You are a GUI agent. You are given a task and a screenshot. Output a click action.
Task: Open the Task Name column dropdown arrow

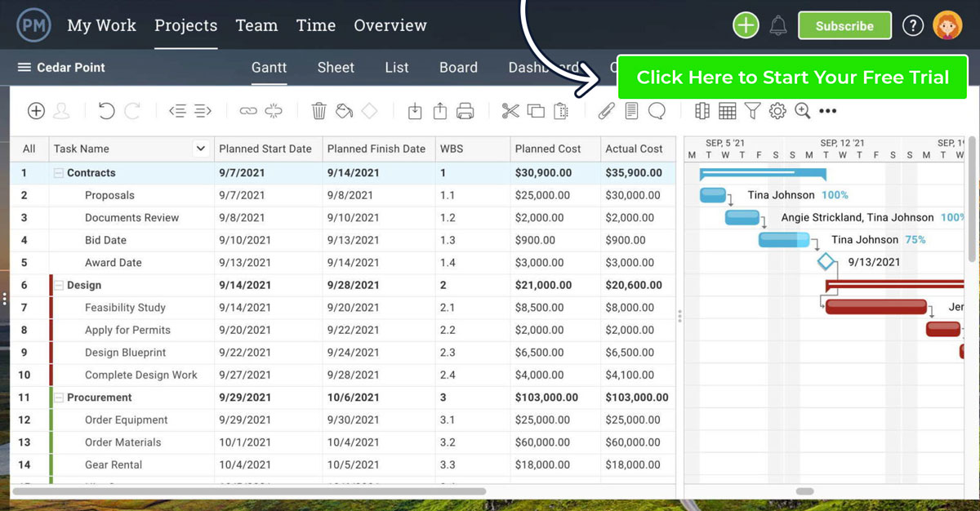(200, 149)
